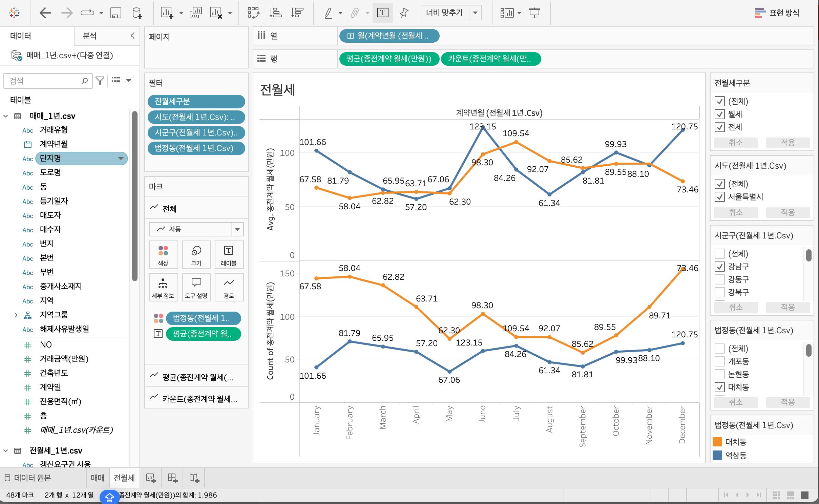Open the 자동 mark type dropdown
819x504 pixels.
click(x=237, y=229)
